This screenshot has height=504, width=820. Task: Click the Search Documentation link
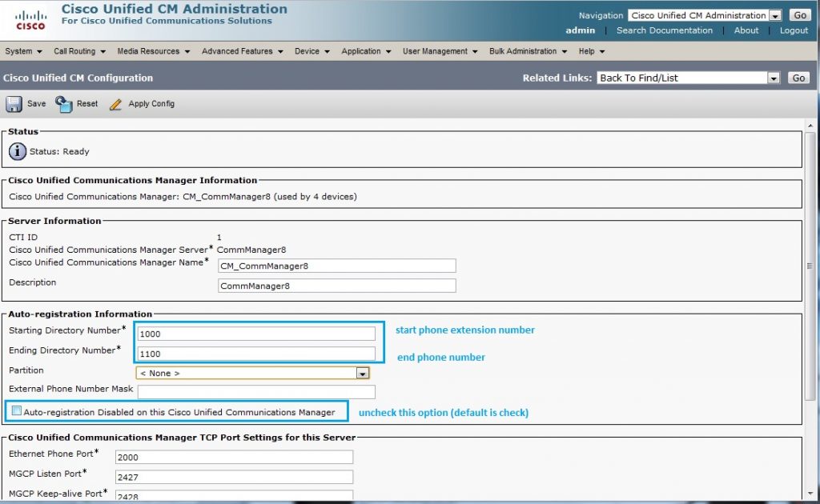pos(664,30)
